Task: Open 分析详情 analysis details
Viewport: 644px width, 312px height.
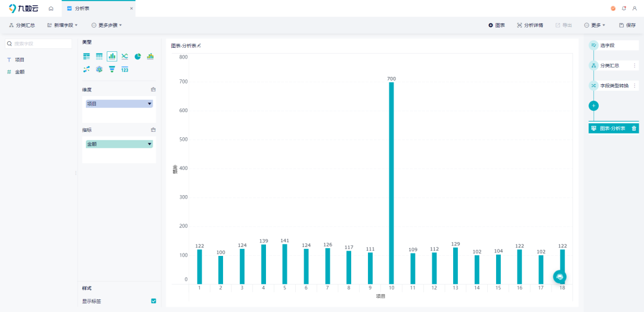Action: coord(530,25)
